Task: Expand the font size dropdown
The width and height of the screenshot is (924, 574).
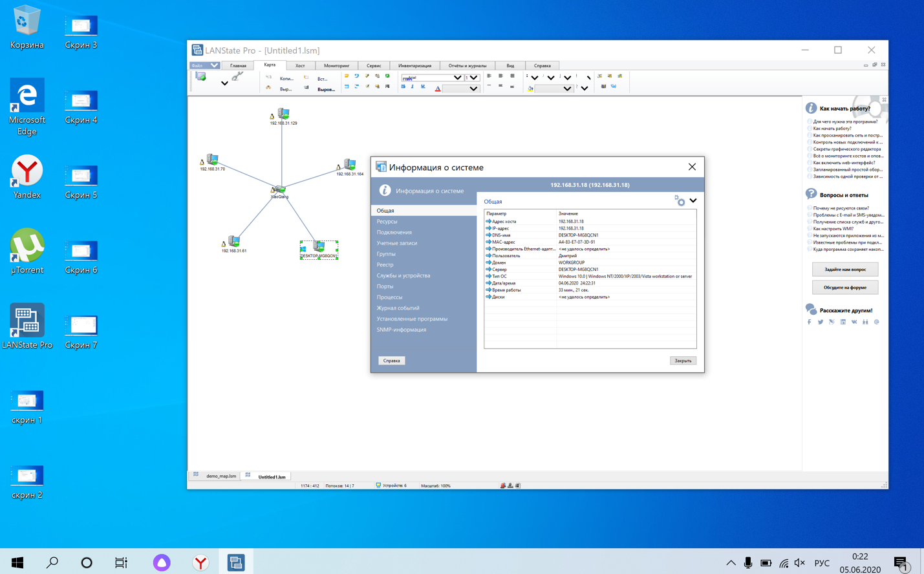Action: tap(474, 78)
